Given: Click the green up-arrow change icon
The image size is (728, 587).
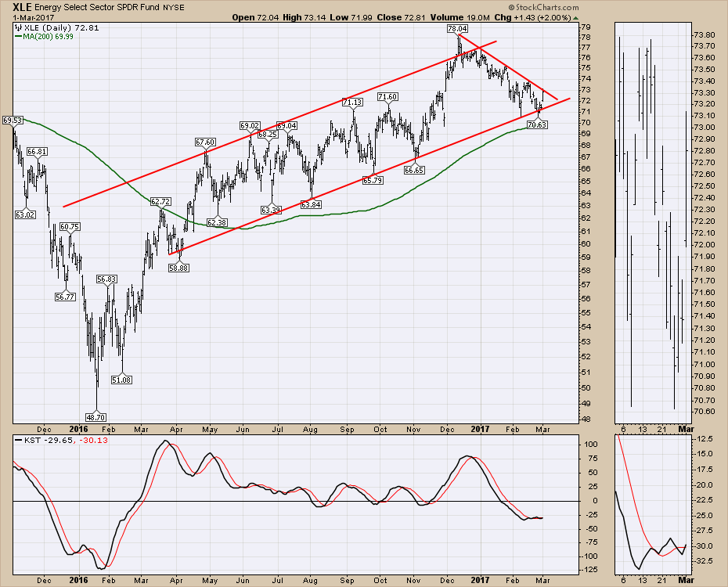Looking at the screenshot, I should [x=575, y=18].
